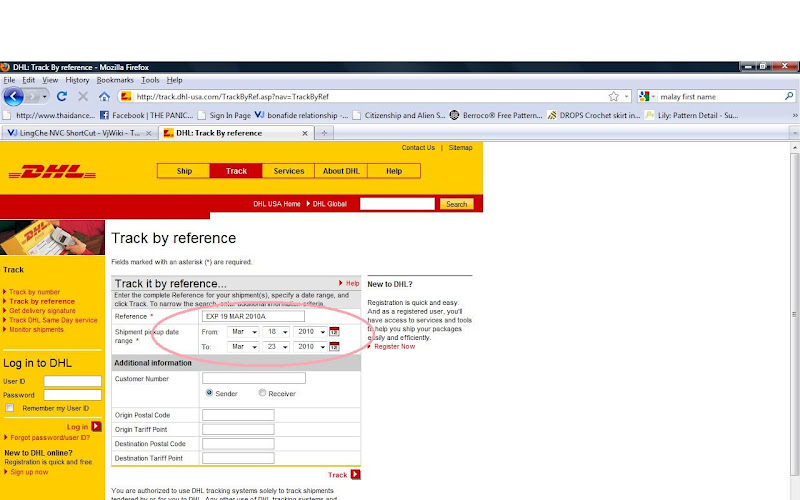The width and height of the screenshot is (800, 500).
Task: Reload the page with the refresh icon
Action: tap(62, 97)
